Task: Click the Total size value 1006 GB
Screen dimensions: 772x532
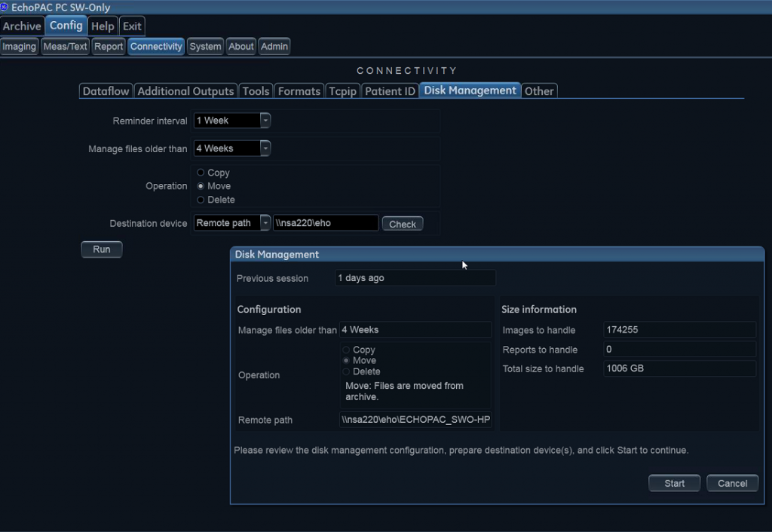Action: click(x=679, y=368)
